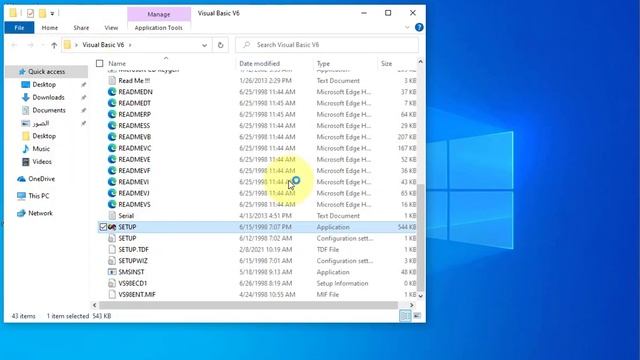Click the READMEDN Edge file icon

pyautogui.click(x=112, y=92)
